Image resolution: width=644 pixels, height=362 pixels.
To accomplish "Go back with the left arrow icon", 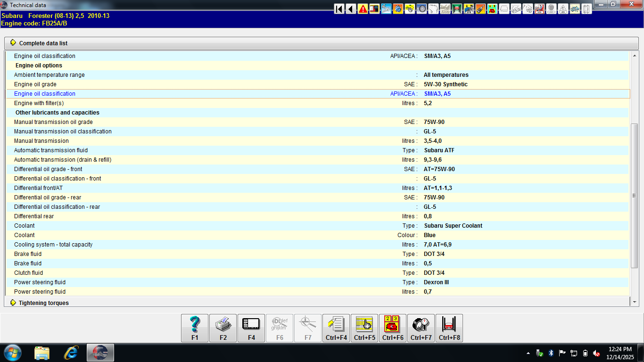I will [x=351, y=9].
